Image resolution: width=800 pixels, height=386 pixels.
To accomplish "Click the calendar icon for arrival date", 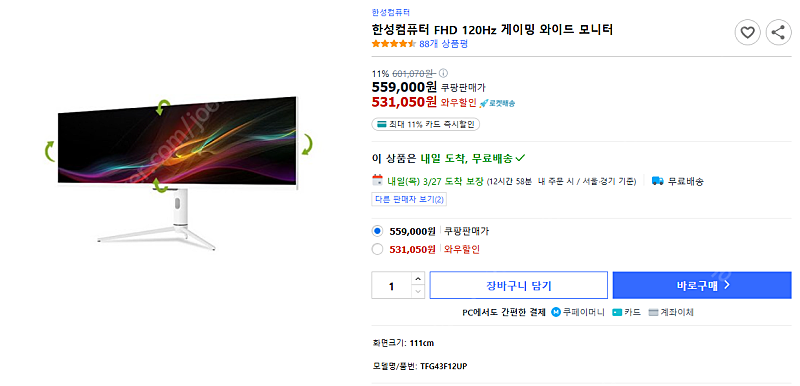I will tap(378, 179).
